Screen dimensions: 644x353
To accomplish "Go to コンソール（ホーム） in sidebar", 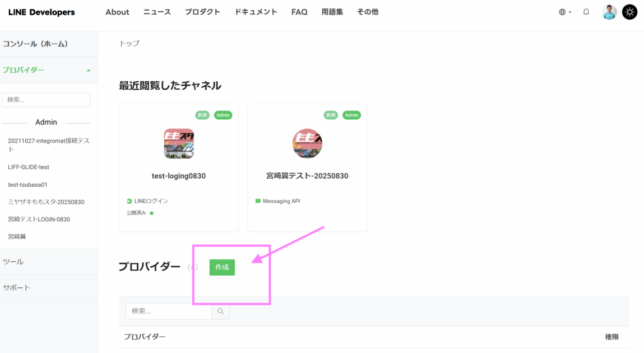I will [48, 44].
